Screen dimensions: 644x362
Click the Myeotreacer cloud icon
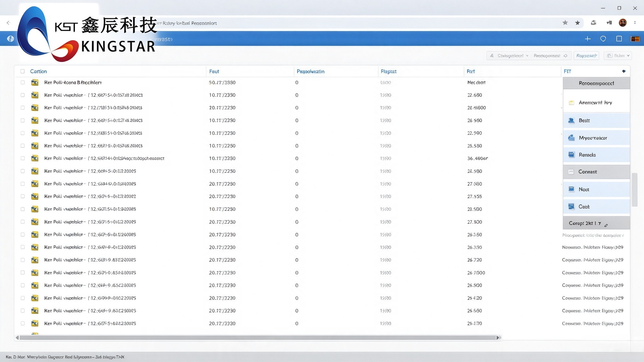(x=571, y=138)
